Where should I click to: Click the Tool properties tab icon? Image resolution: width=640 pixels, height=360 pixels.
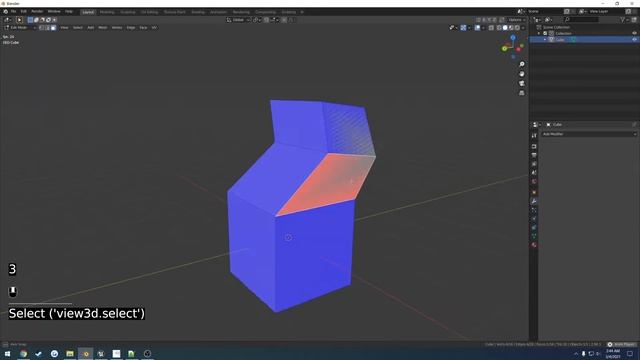534,136
